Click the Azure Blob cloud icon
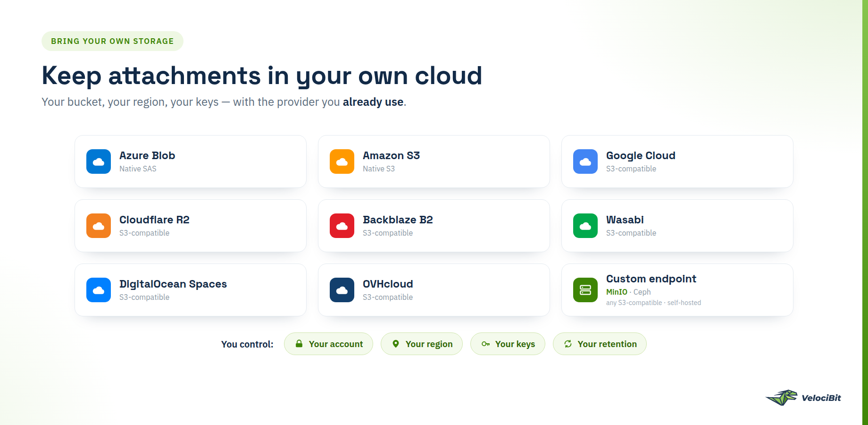This screenshot has width=868, height=425. [x=99, y=161]
